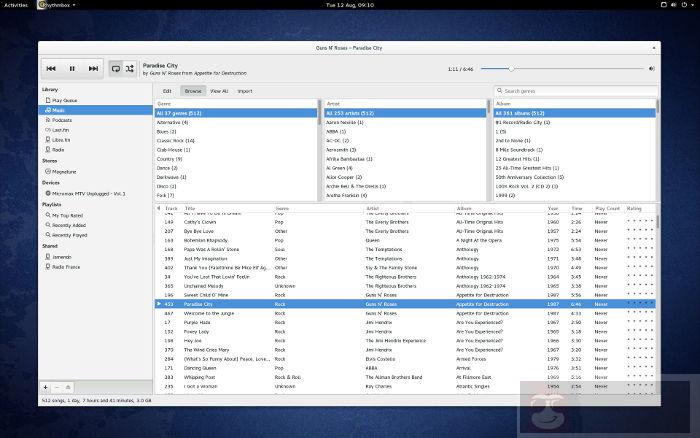Filter by Disco (2) genre
The height and width of the screenshot is (438, 700).
236,186
